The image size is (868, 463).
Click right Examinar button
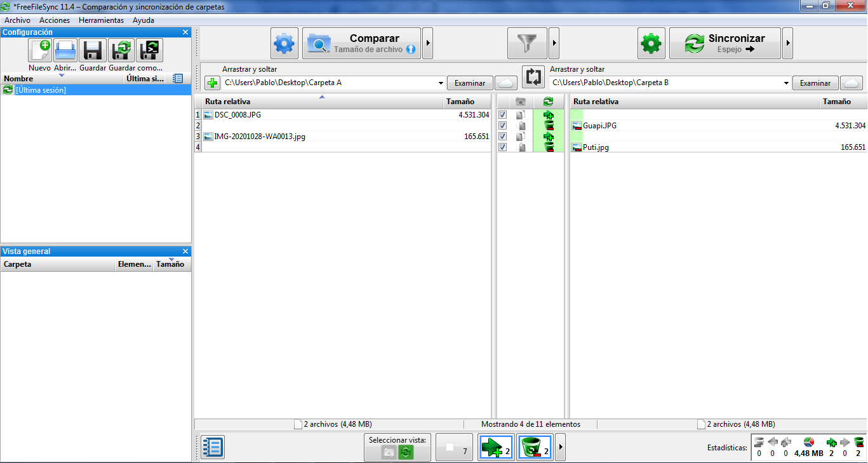(815, 83)
